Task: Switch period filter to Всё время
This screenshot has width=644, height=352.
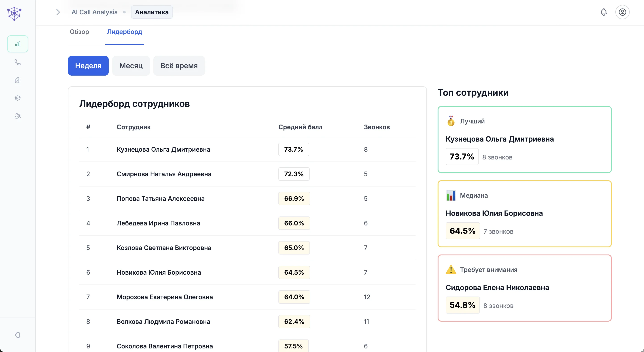Action: (x=179, y=66)
